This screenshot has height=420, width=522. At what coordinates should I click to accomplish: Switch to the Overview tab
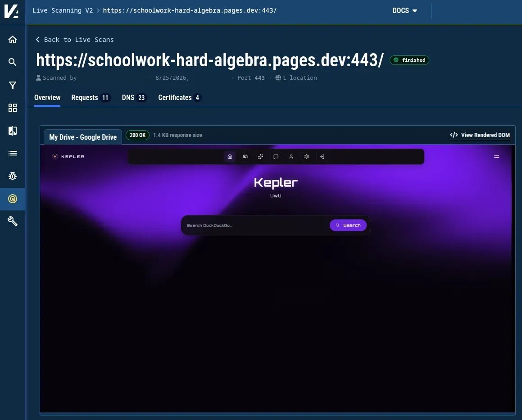[x=47, y=98]
